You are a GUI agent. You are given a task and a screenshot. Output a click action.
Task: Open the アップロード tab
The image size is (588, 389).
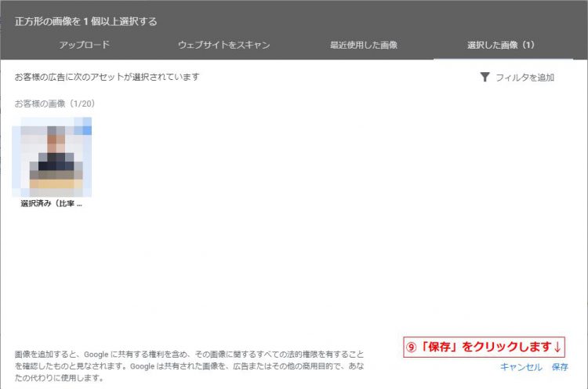(x=85, y=45)
